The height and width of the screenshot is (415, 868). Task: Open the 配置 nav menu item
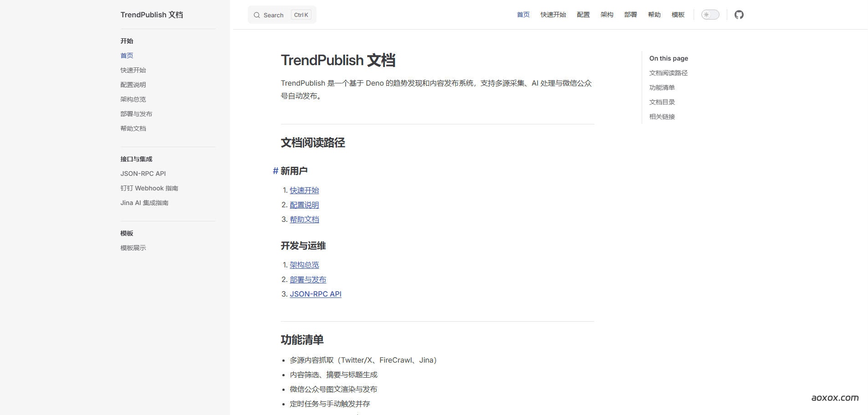(x=583, y=15)
